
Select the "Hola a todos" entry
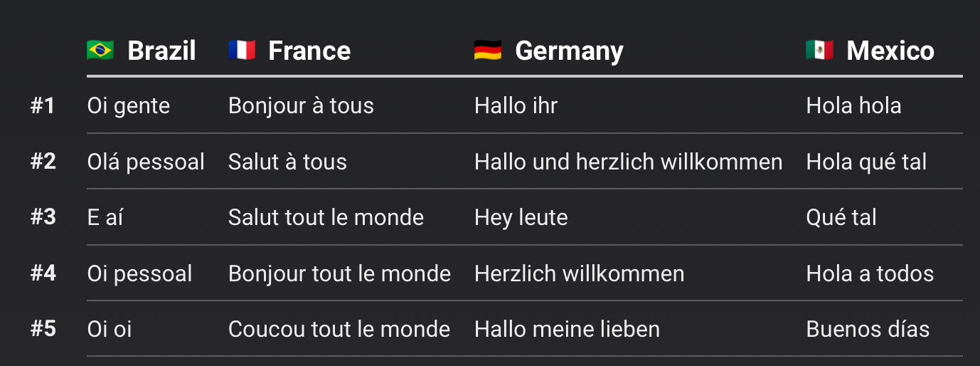coord(870,273)
